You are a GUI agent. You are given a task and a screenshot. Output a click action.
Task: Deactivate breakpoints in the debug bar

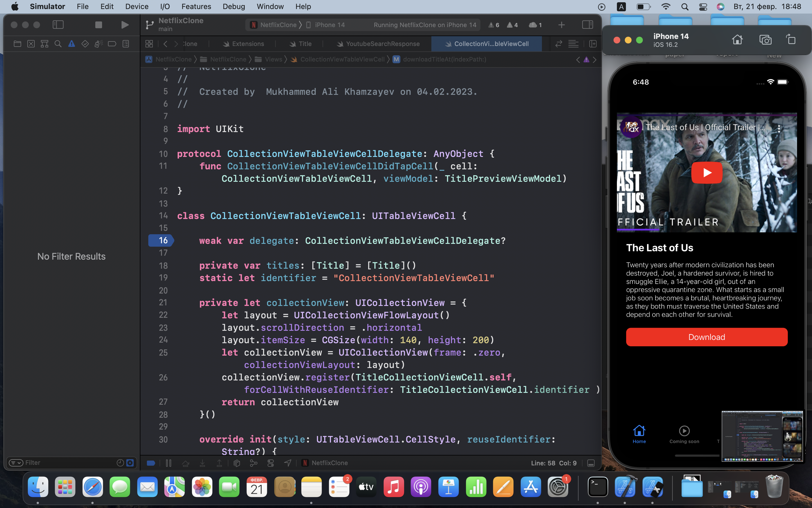pyautogui.click(x=151, y=463)
